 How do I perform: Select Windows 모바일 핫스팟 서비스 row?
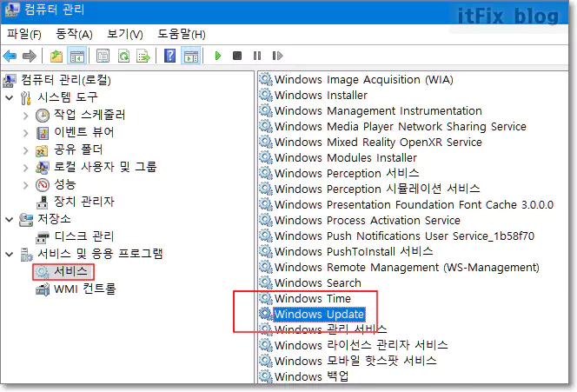[x=355, y=361]
